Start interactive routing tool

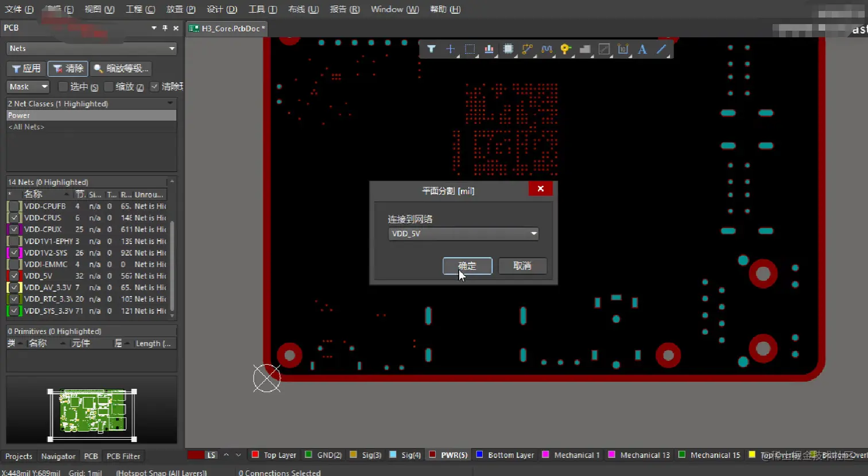[528, 49]
